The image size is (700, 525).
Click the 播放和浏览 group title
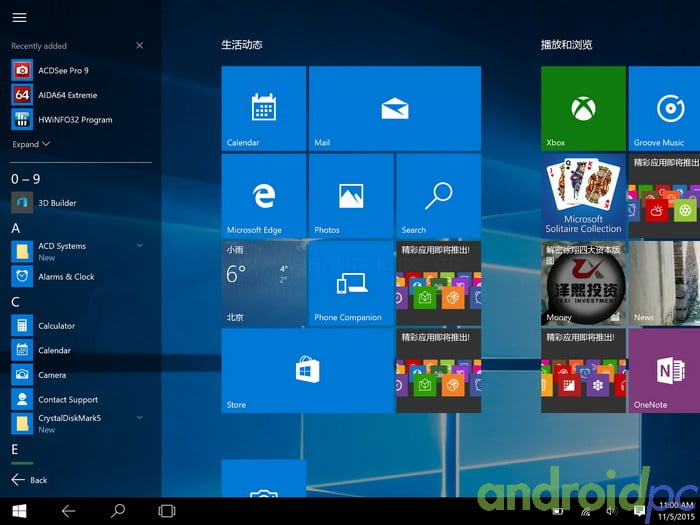coord(567,45)
